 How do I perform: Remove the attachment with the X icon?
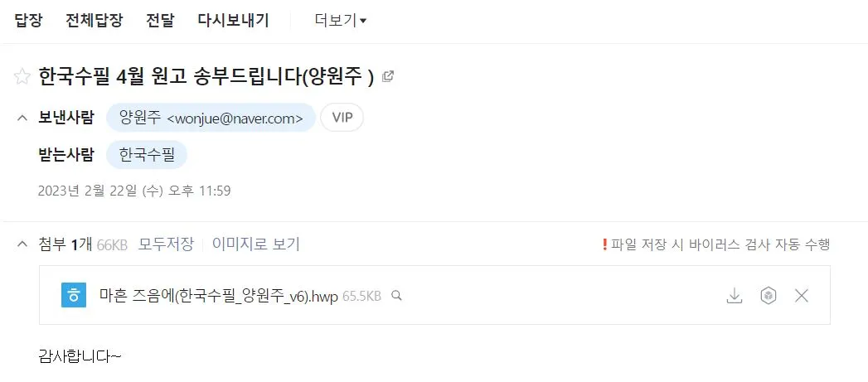click(x=802, y=296)
